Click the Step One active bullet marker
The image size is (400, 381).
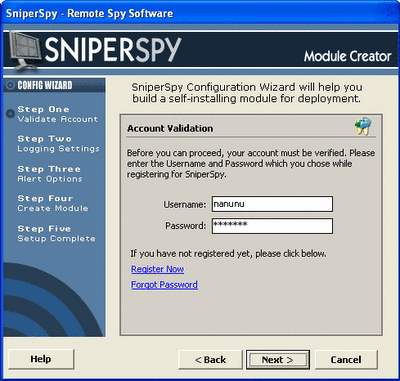(11, 114)
